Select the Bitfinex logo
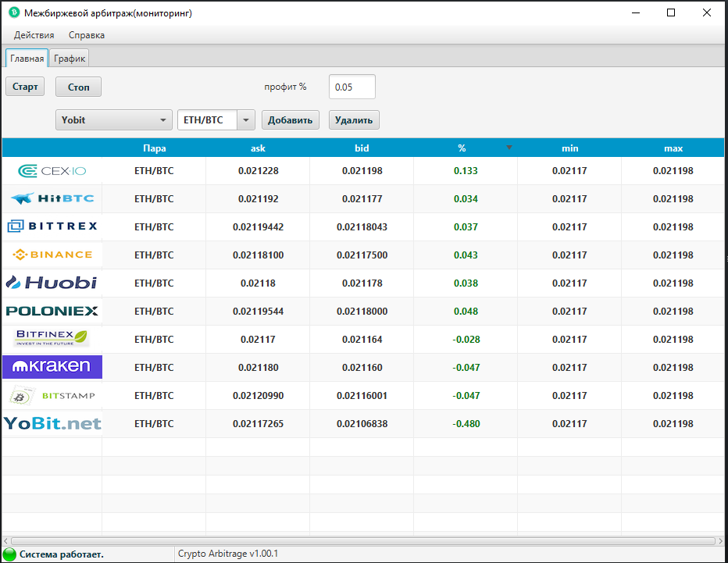Image resolution: width=728 pixels, height=563 pixels. tap(52, 338)
